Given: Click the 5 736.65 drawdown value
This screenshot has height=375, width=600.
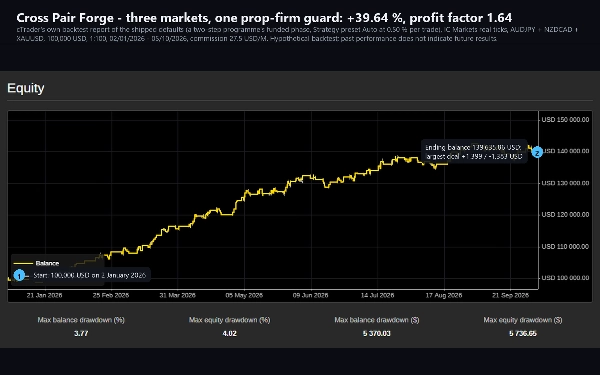Looking at the screenshot, I should pos(523,334).
